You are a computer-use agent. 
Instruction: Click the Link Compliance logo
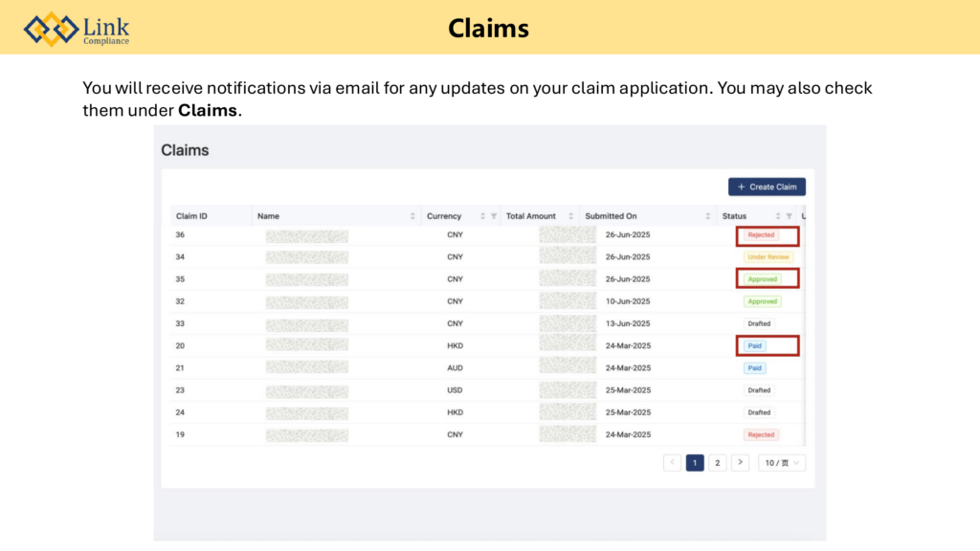click(x=77, y=29)
